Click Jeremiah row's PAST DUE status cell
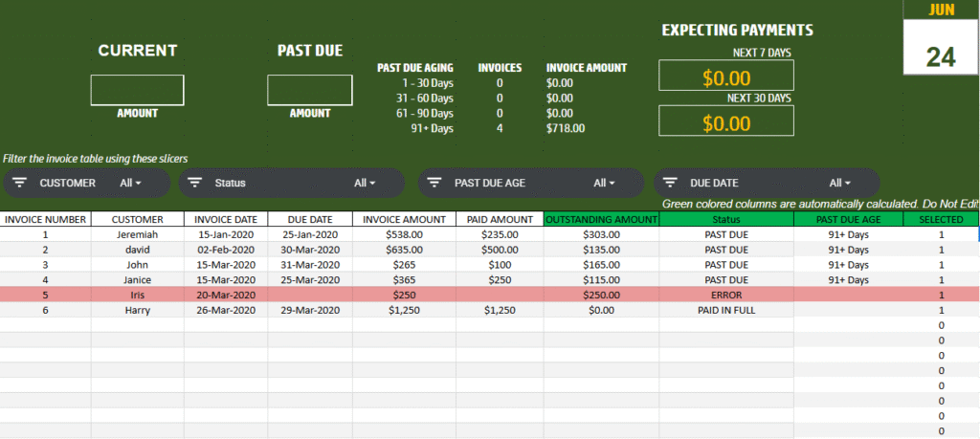Screen dimensions: 980x439 [x=726, y=234]
